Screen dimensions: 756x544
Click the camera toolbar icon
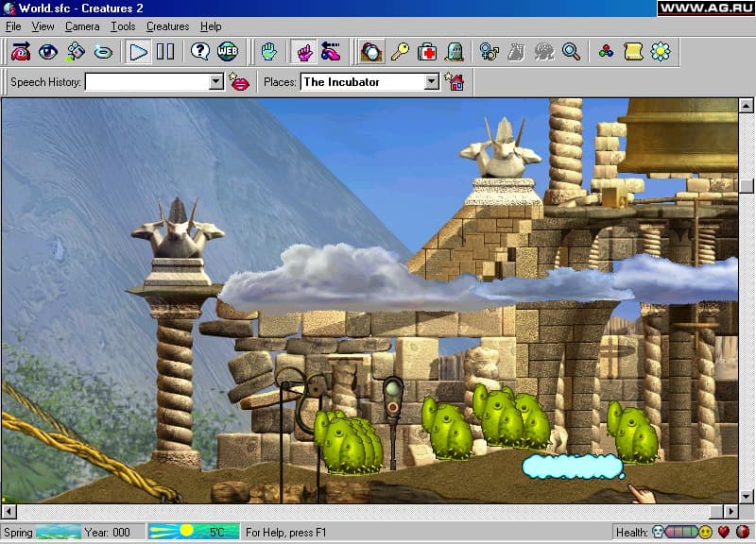(76, 52)
